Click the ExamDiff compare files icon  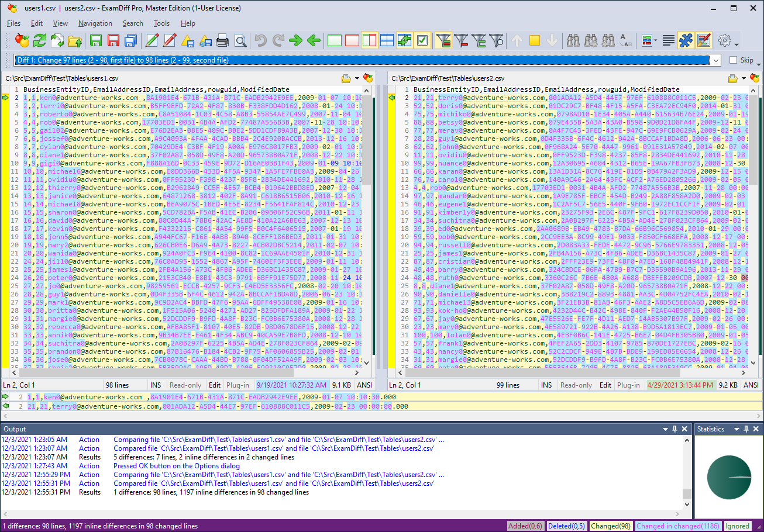[x=22, y=40]
